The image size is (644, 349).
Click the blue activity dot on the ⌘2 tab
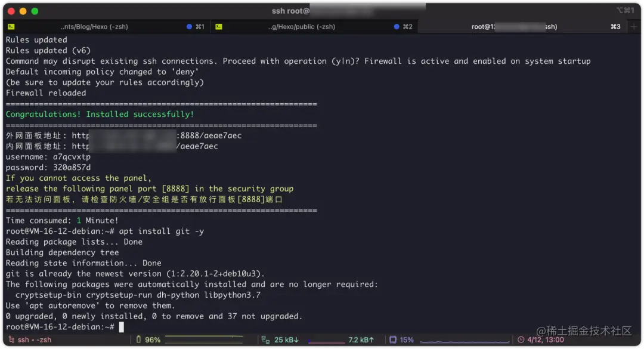(397, 27)
